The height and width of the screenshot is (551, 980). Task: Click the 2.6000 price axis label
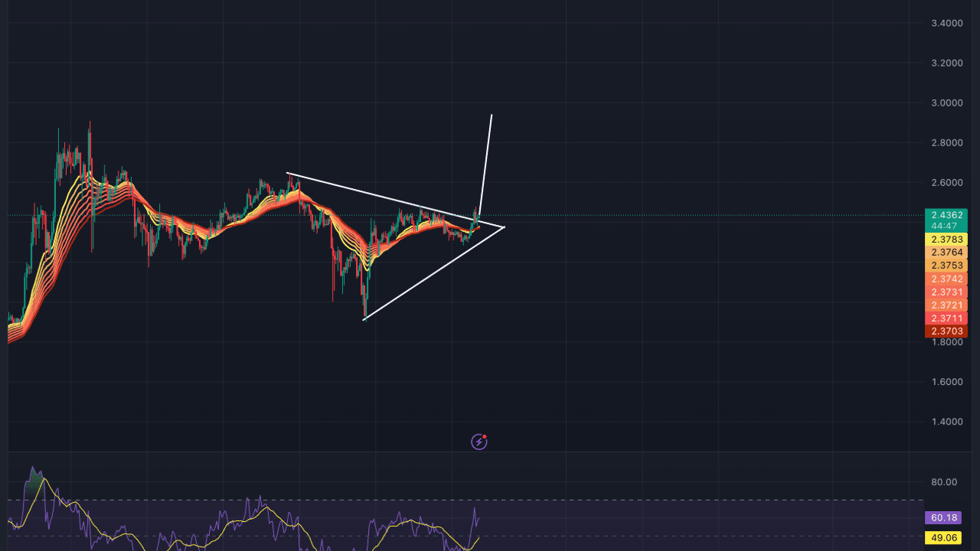point(947,182)
